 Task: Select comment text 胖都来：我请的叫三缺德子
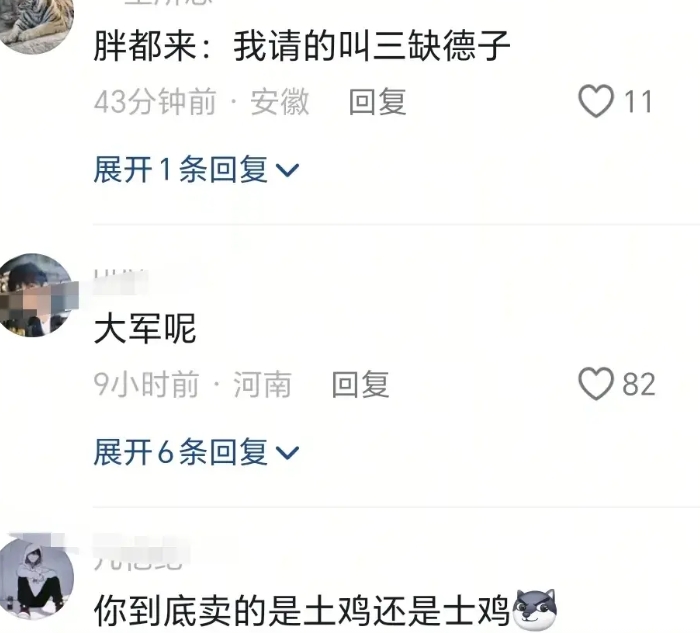302,46
